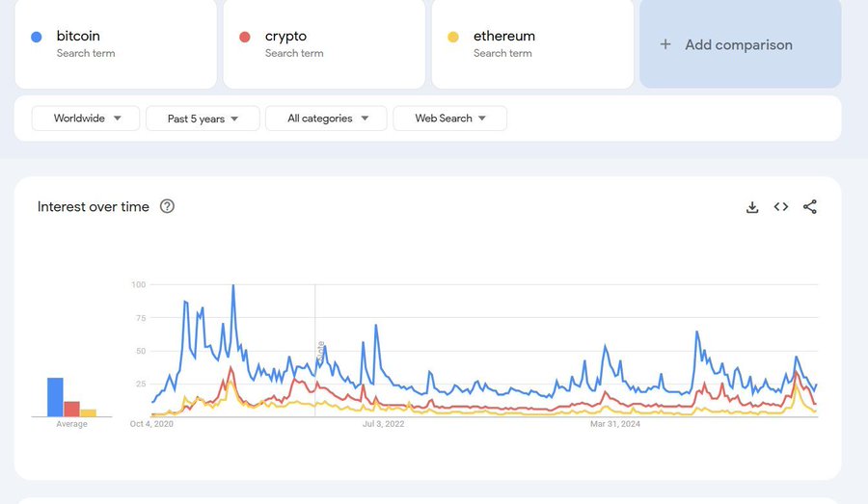Download the Interest over time data
The image size is (868, 504).
click(x=752, y=207)
